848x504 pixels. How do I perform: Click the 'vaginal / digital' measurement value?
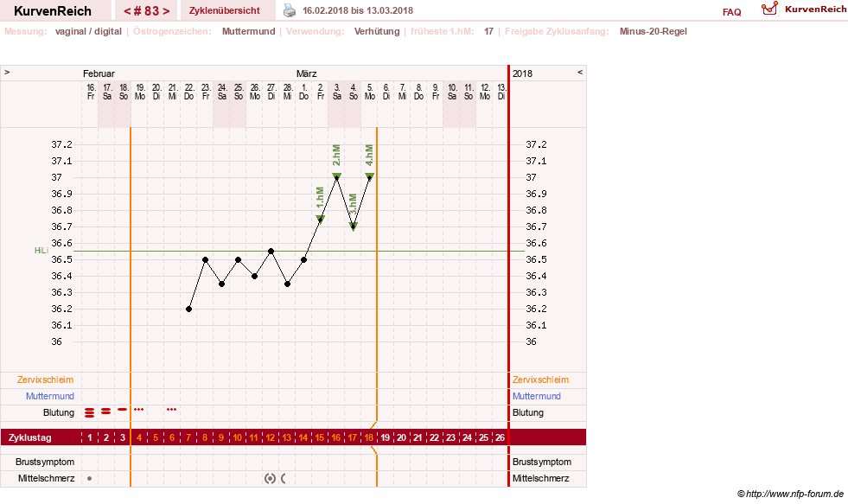88,31
